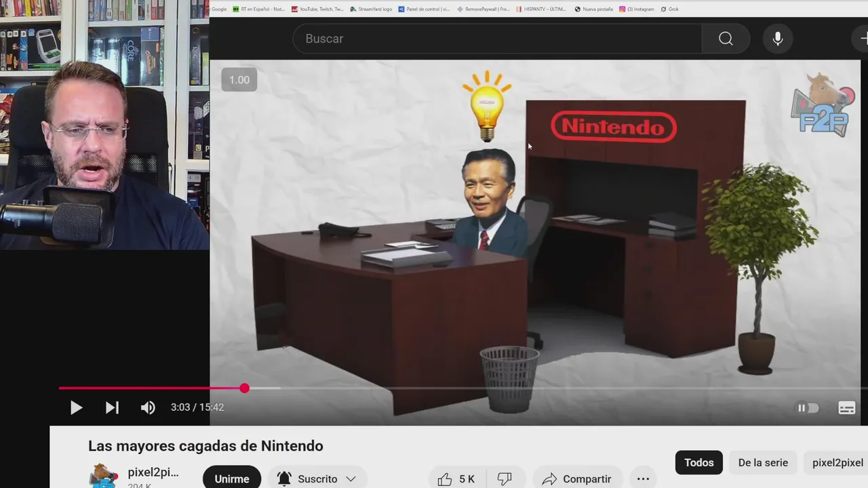This screenshot has height=488, width=868.
Task: Click the P2P horse watermark in video
Action: 822,105
